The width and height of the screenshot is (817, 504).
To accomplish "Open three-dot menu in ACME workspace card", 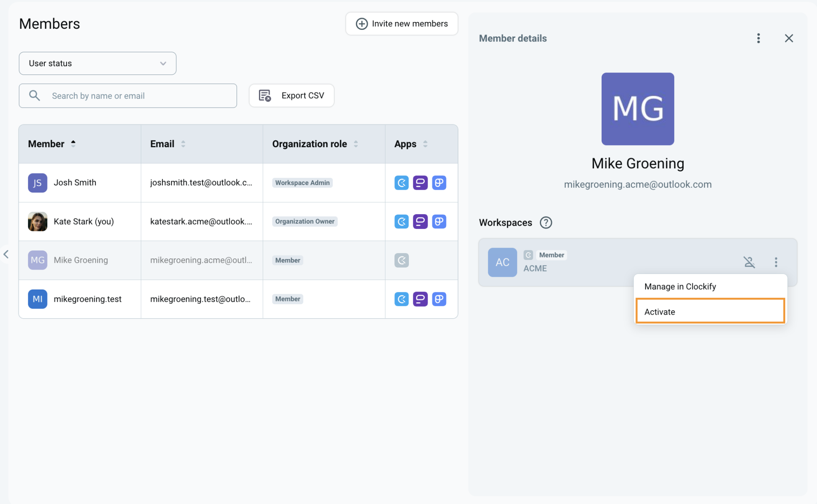I will [776, 262].
